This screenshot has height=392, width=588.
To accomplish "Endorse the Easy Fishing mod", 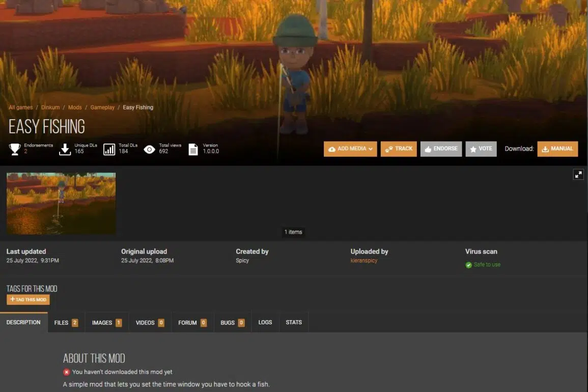I will tap(441, 149).
